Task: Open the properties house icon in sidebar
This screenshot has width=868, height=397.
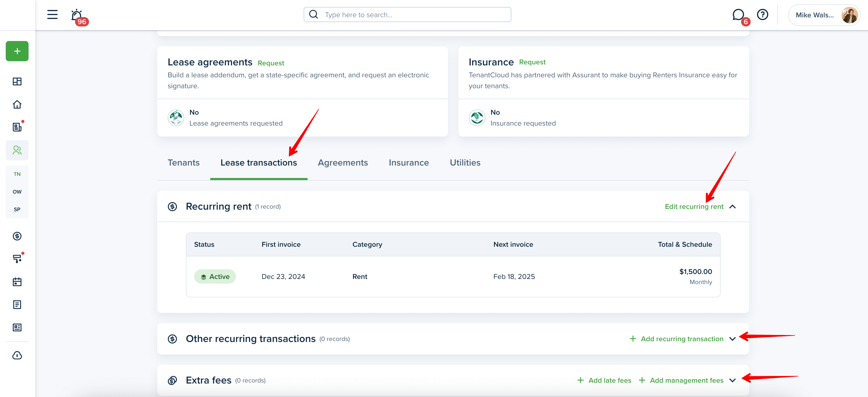Action: click(17, 104)
